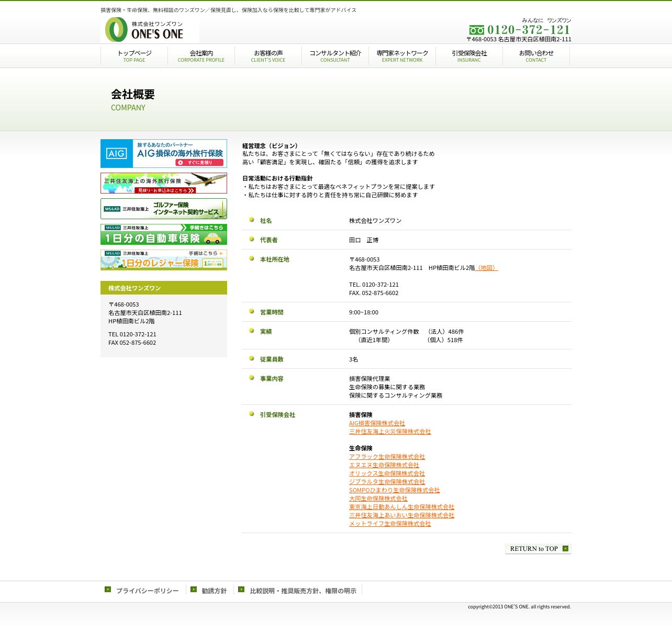The image size is (672, 633).
Task: Open プライバシーポリシー footer link
Action: pyautogui.click(x=147, y=591)
